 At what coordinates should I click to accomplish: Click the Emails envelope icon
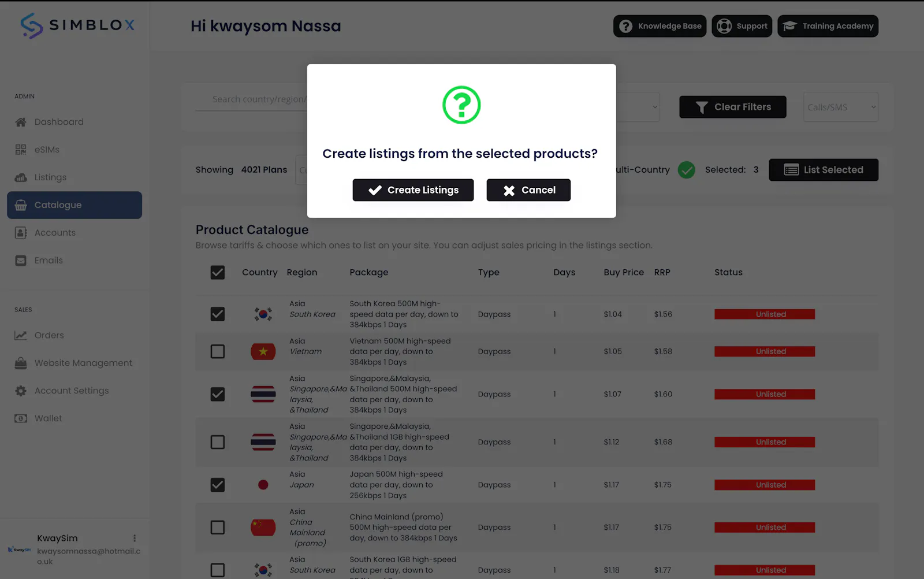point(21,261)
